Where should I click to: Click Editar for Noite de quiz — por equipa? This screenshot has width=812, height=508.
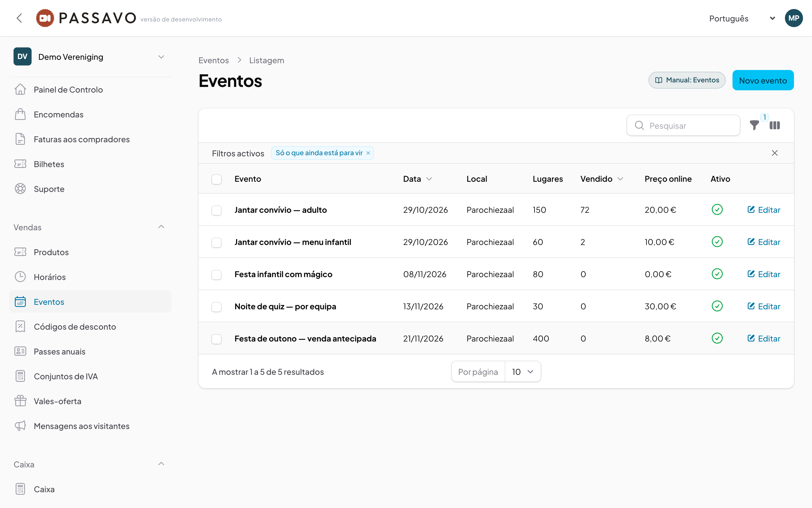click(x=764, y=306)
